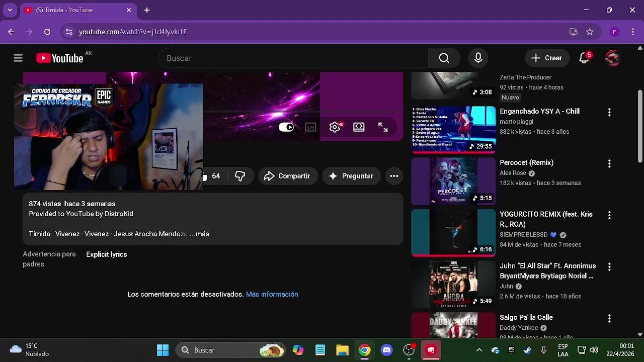644x362 pixels.
Task: Go to YouTube home via the logo
Action: 59,58
